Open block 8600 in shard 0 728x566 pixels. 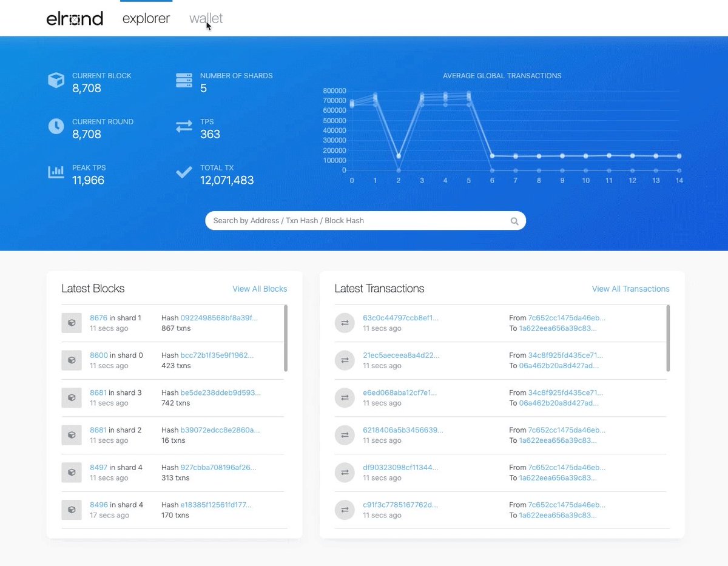click(x=98, y=355)
